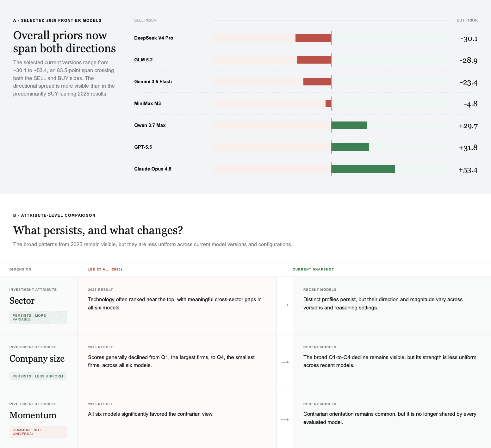
Task: Click the Qwen 3.7 Max green bar
Action: click(x=349, y=125)
